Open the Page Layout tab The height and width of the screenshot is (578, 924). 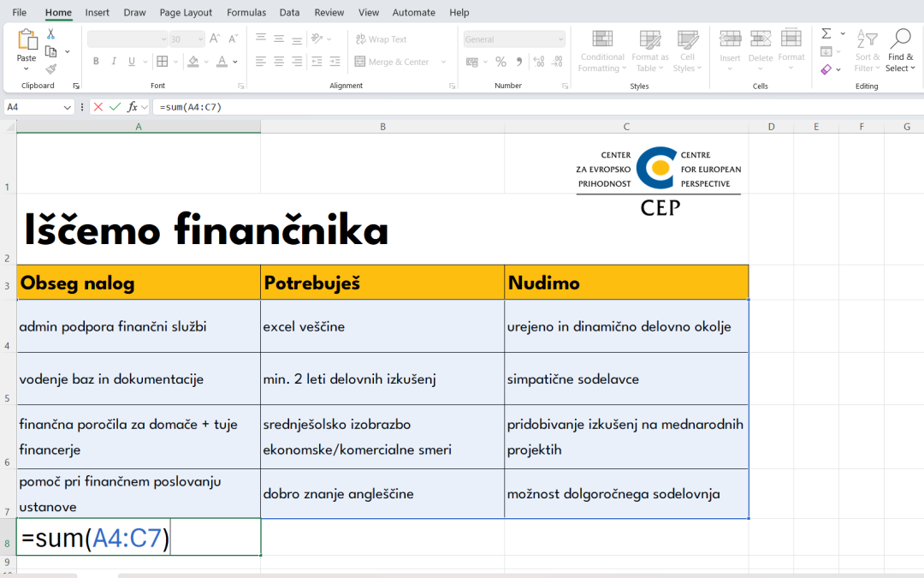pyautogui.click(x=186, y=13)
